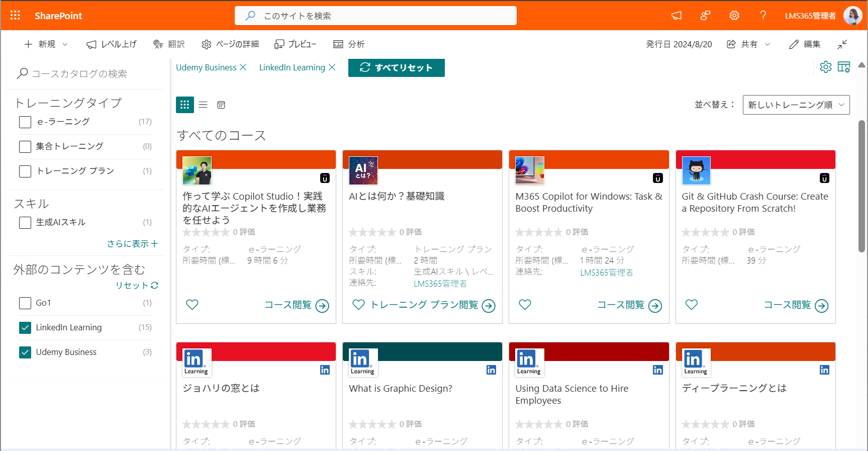Check the 集合トレーニング filter

coord(25,146)
